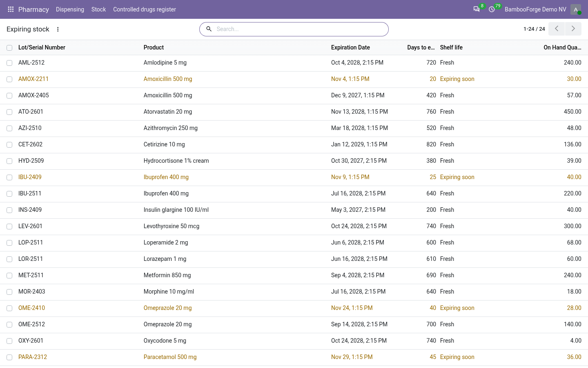Sort by Days to expiry column header
This screenshot has width=588, height=368.
pos(421,47)
